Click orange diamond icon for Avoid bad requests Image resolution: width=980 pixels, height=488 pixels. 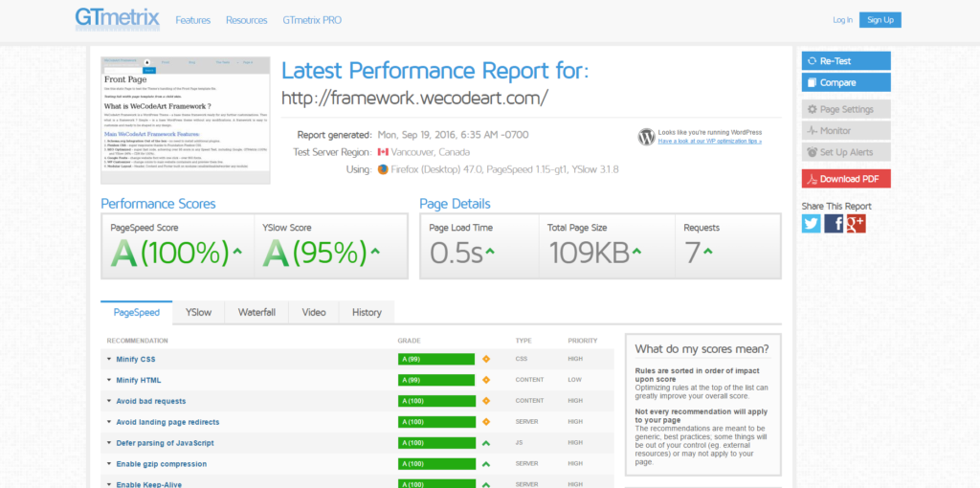click(x=486, y=401)
